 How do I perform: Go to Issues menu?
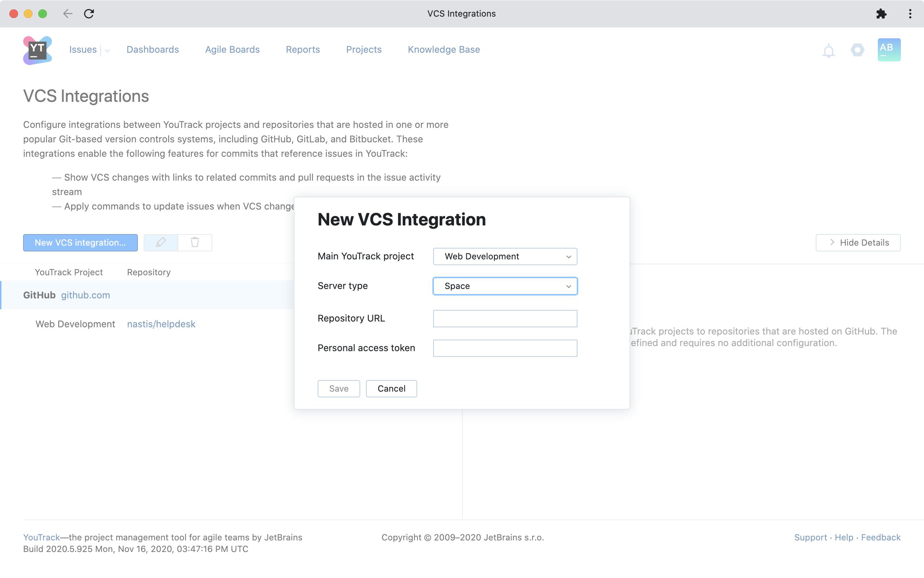coord(83,50)
